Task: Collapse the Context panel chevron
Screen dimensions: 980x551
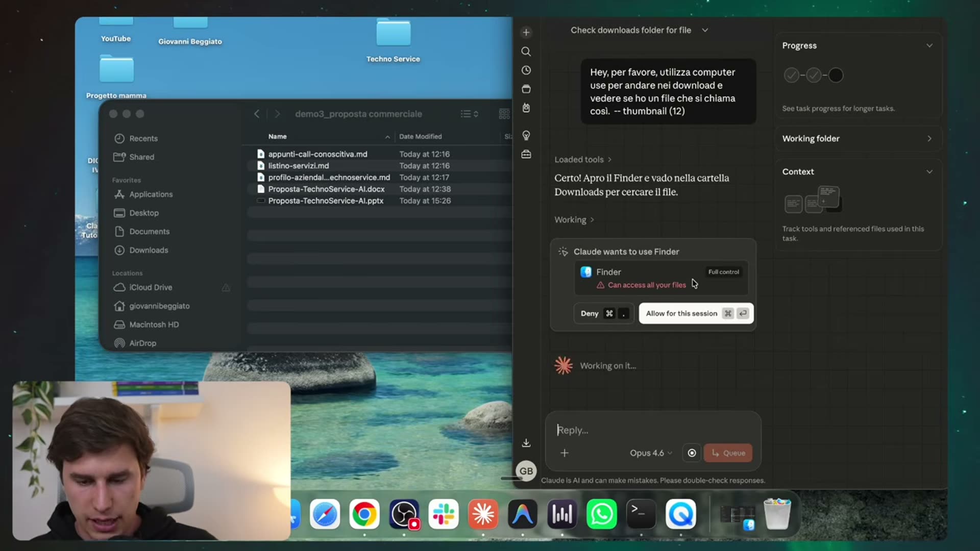Action: click(x=929, y=171)
